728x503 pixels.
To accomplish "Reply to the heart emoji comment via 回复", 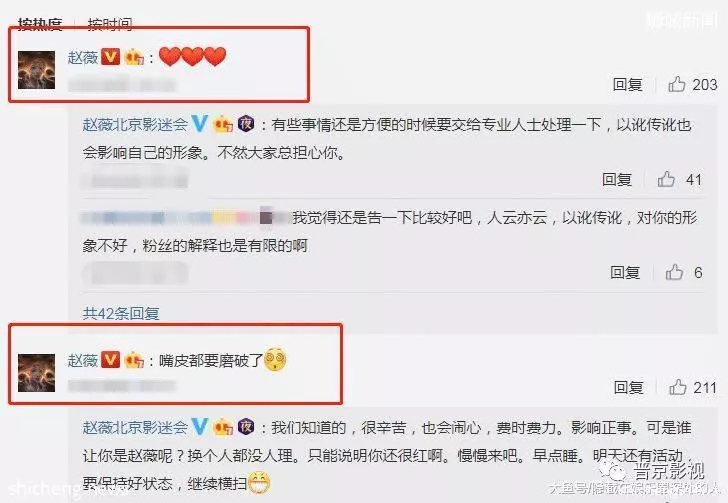I will point(628,85).
